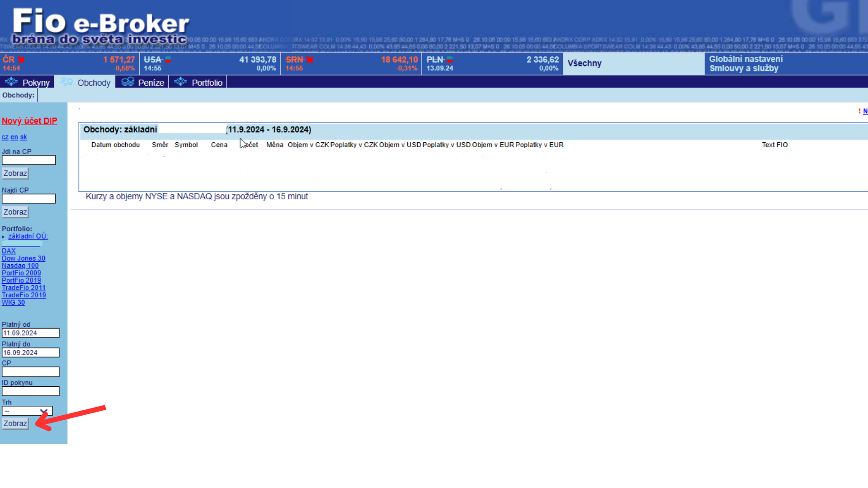868x488 pixels.
Task: Click the Nový účet DIP link
Action: coord(29,121)
